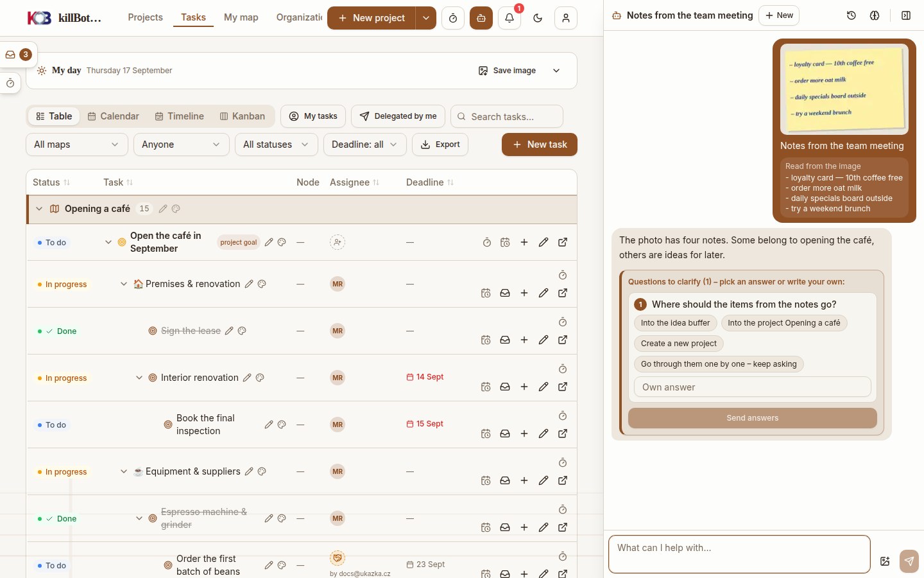The width and height of the screenshot is (924, 578).
Task: Open the Deadline: all dropdown
Action: pyautogui.click(x=364, y=144)
